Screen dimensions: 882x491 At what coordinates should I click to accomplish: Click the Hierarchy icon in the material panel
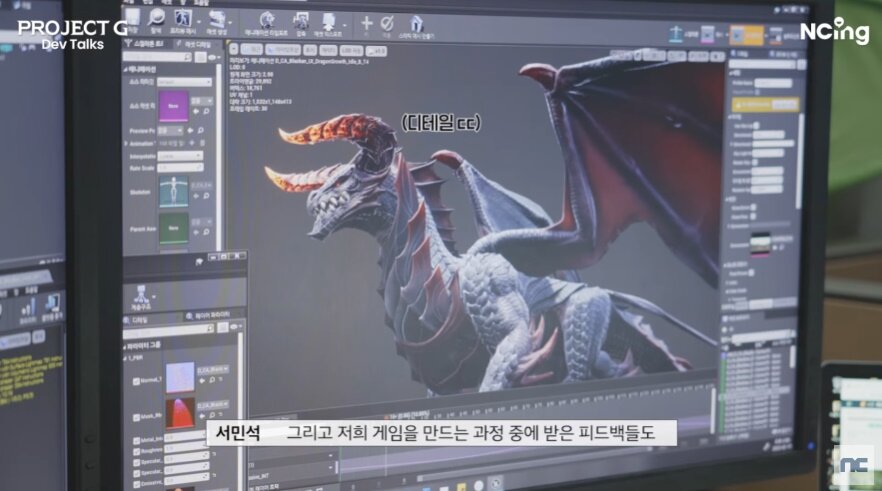(140, 297)
